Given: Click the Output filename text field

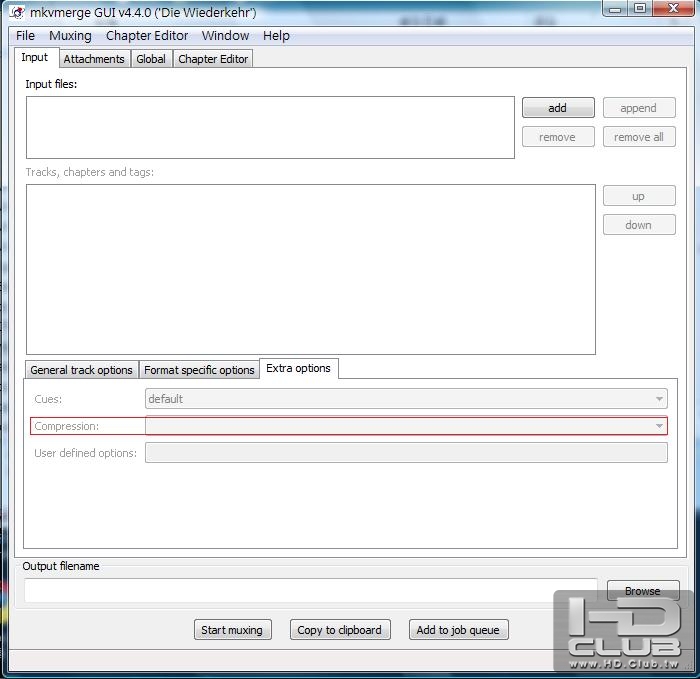Looking at the screenshot, I should click(x=311, y=590).
